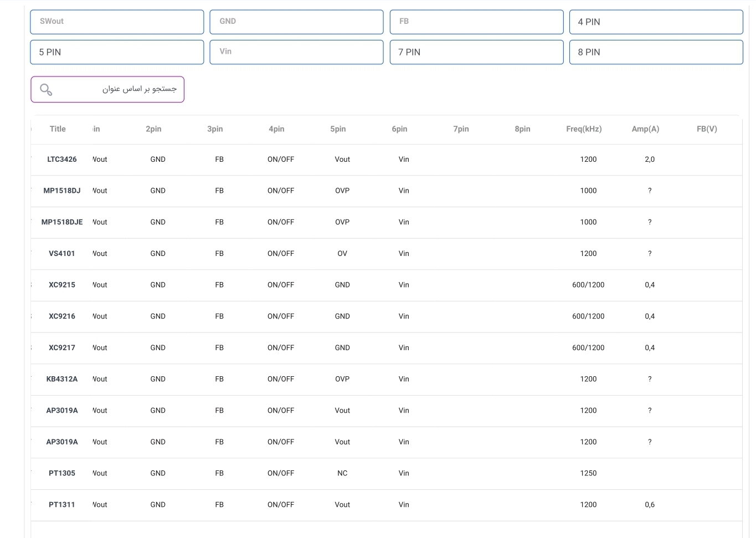Click the OVP cell in MP1518DJ row
This screenshot has height=538, width=756.
point(342,191)
